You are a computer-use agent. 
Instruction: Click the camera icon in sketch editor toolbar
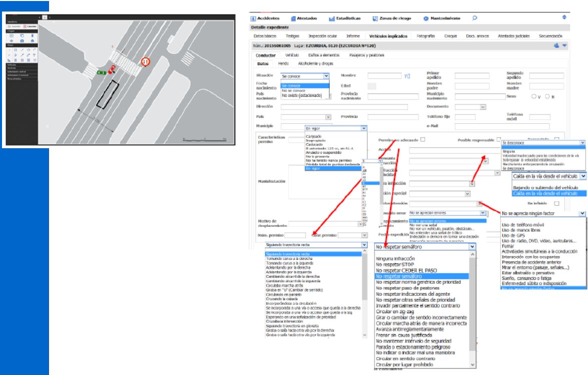(x=22, y=41)
